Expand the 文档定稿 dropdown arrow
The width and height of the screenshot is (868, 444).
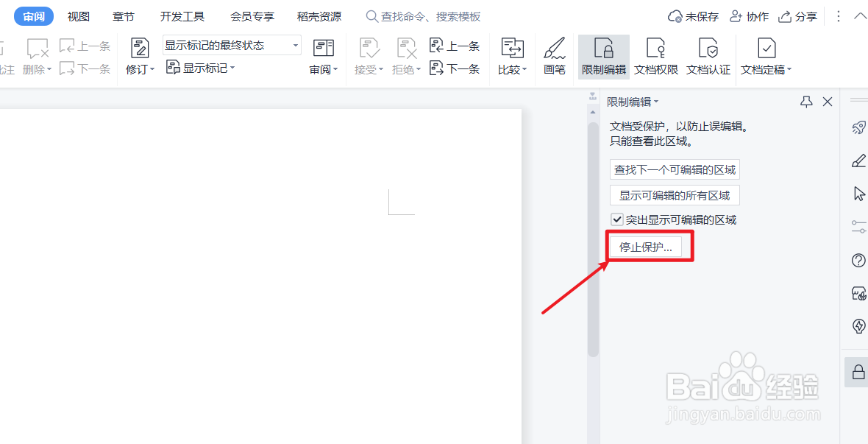pyautogui.click(x=789, y=70)
